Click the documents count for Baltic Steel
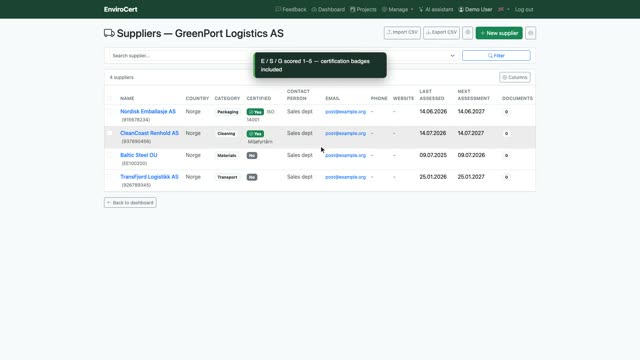This screenshot has width=640, height=360. [506, 156]
